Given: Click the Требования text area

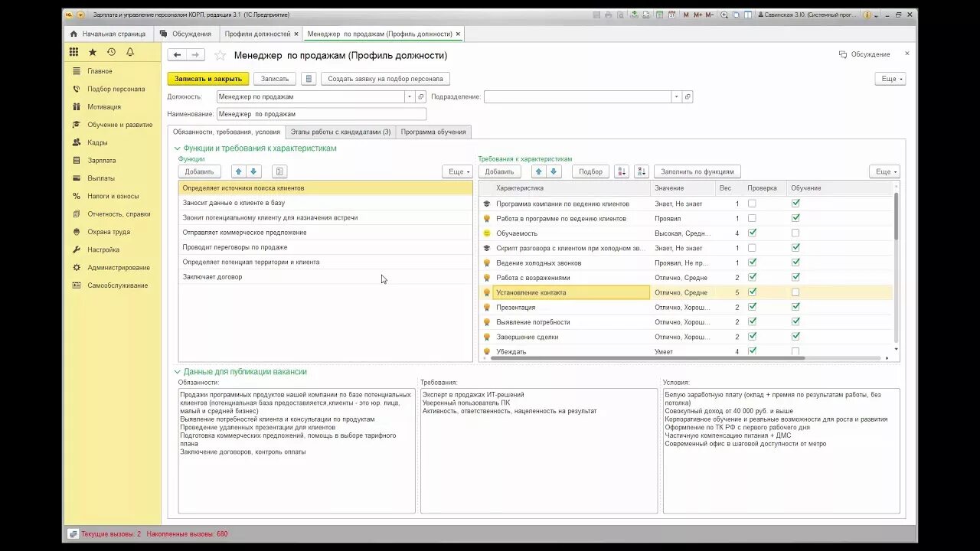Looking at the screenshot, I should [x=539, y=450].
